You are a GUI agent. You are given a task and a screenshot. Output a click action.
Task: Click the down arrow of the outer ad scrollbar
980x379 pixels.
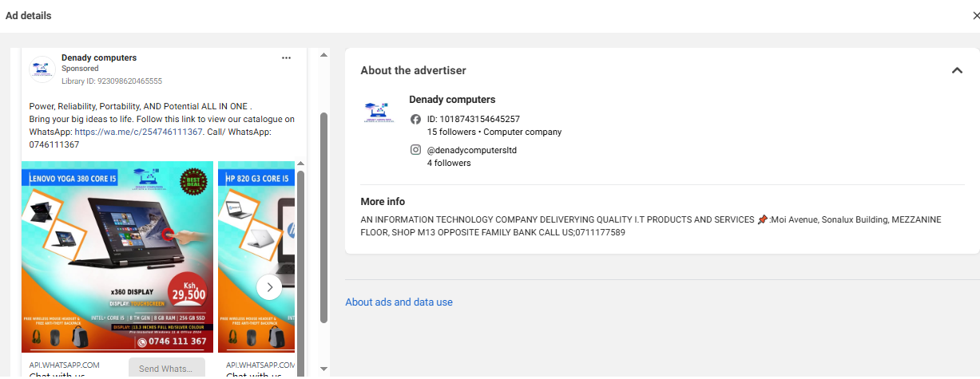click(323, 369)
